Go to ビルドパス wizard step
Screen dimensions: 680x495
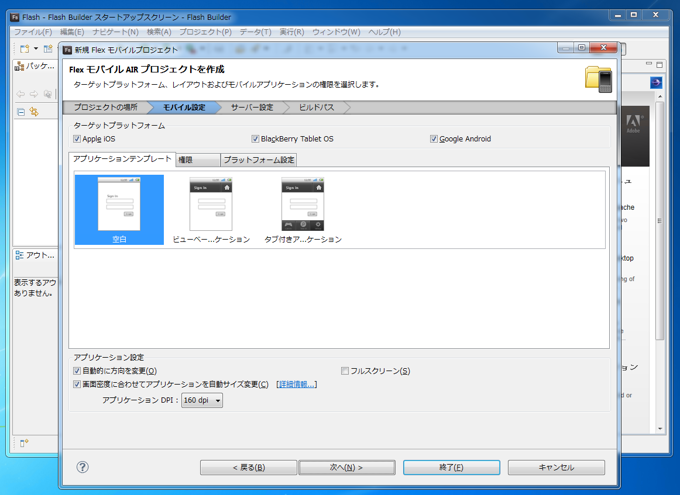click(x=316, y=107)
